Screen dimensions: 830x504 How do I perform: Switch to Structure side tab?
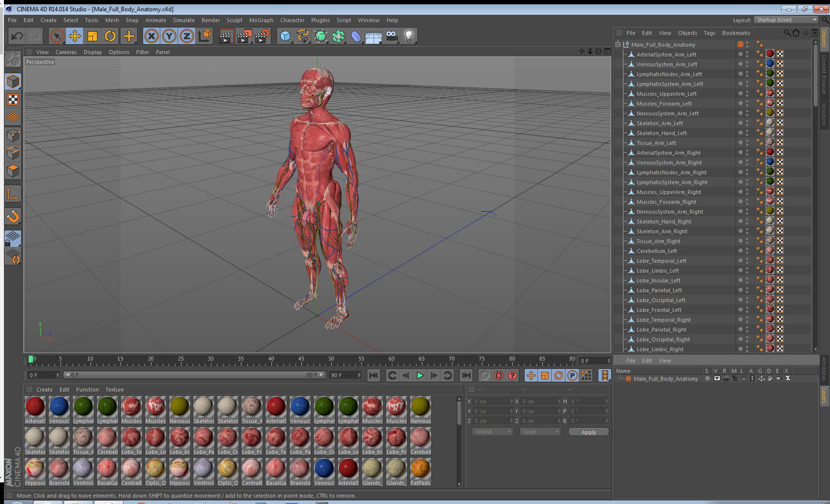(x=824, y=114)
